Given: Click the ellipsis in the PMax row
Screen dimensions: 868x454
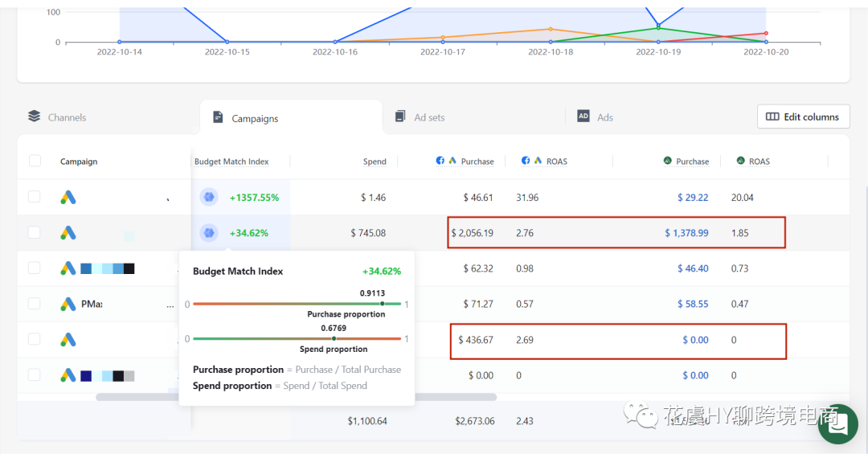Looking at the screenshot, I should tap(170, 306).
